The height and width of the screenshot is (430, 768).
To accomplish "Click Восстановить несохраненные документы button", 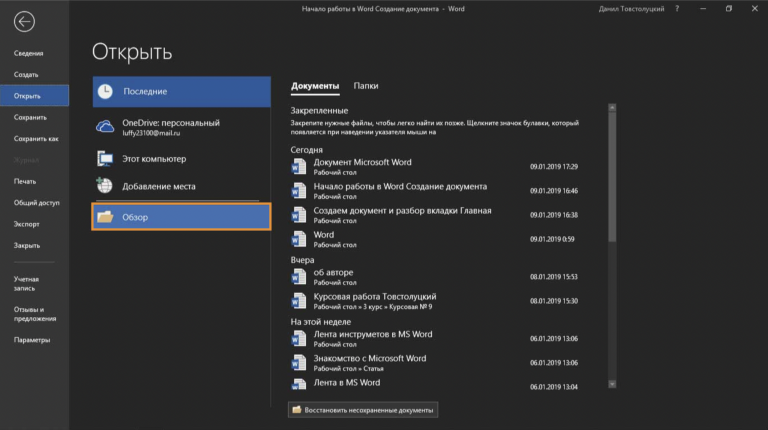I will click(363, 410).
